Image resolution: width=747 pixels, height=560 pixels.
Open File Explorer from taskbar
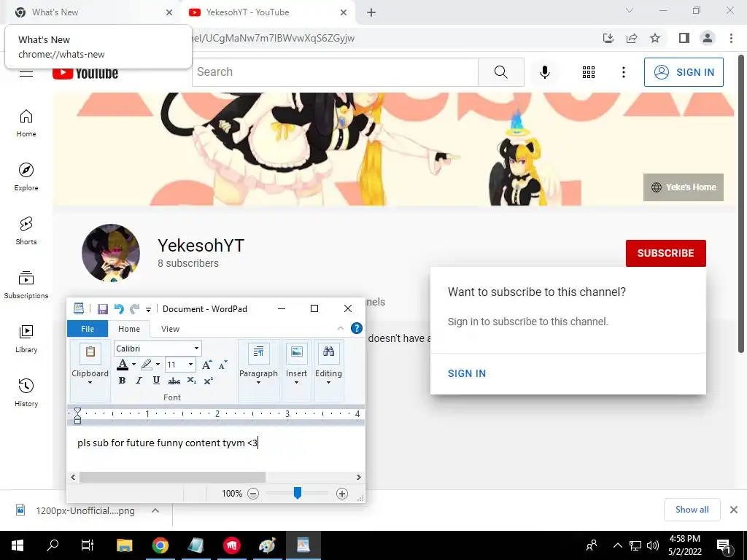pyautogui.click(x=124, y=545)
